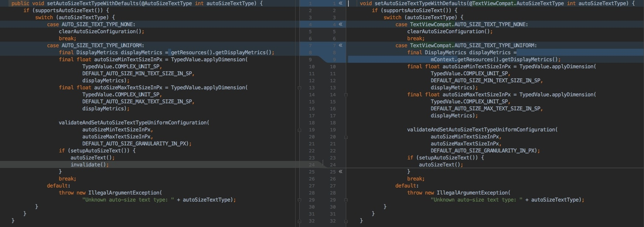Screen dimensions: 644x227
Task: Click 'DEFAULT_AUTO_SIZE_MIN_TEXT_SIZE_IN_SP,' in left pane
Action: [139, 73]
